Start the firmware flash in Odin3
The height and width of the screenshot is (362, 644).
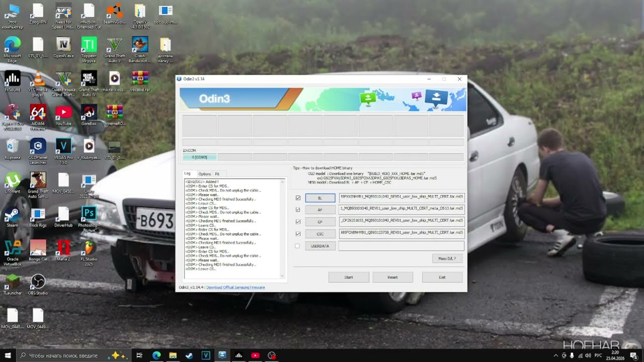[x=349, y=277]
